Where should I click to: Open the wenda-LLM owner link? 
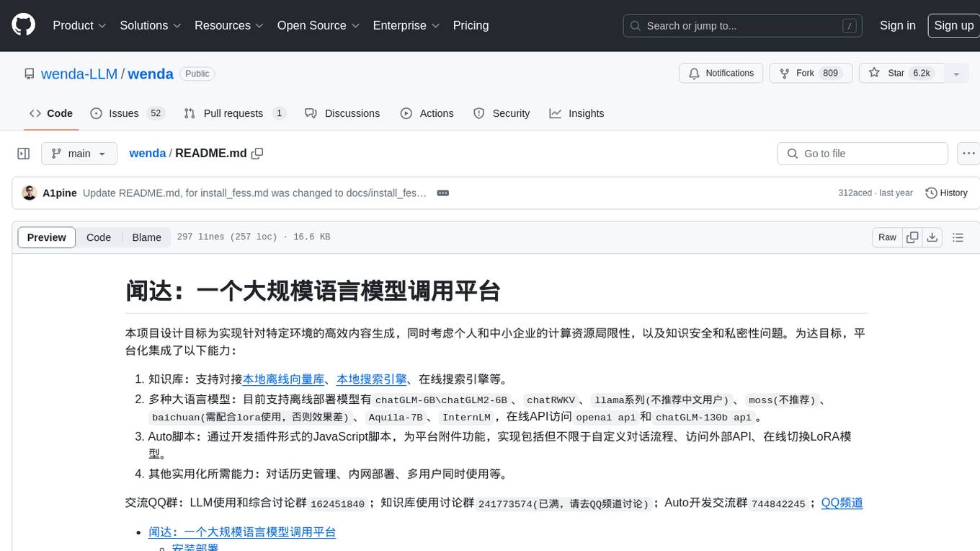tap(79, 74)
